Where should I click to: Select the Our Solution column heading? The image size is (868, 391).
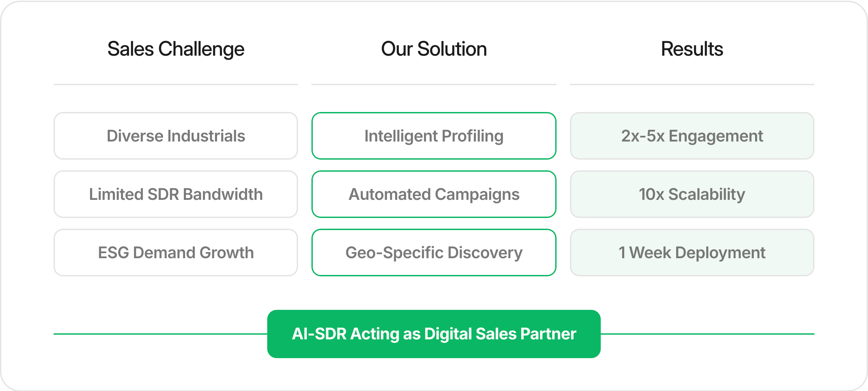[434, 49]
